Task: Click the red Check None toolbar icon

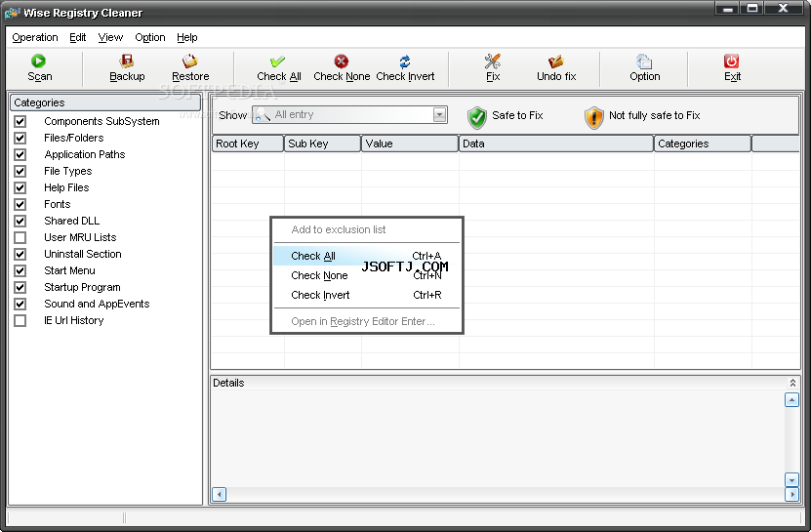Action: click(342, 61)
